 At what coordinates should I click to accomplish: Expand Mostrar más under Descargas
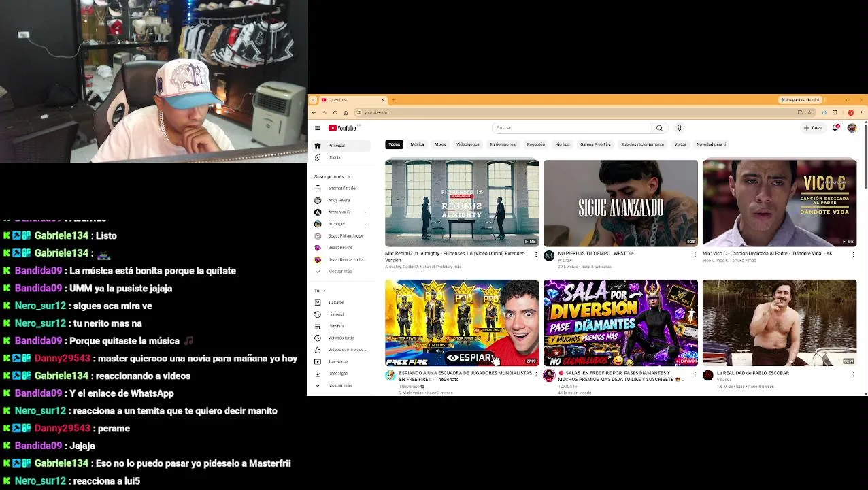click(339, 385)
